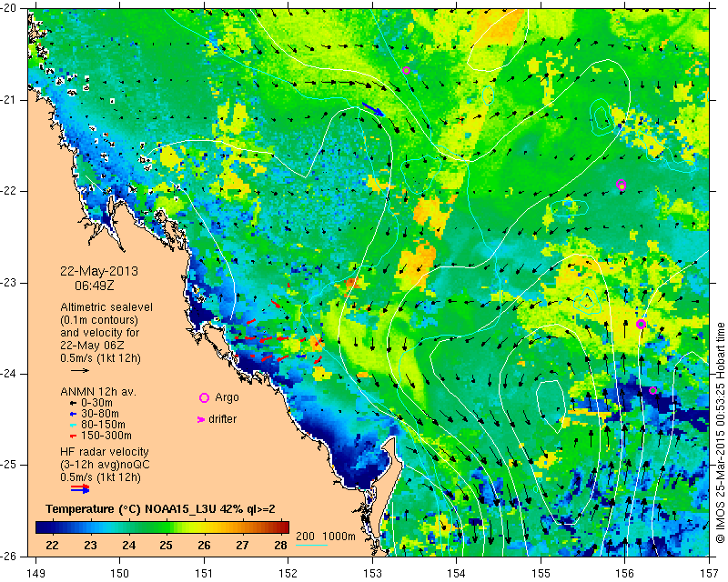Click the 06:49Z time label
This screenshot has width=728, height=582.
(95, 286)
